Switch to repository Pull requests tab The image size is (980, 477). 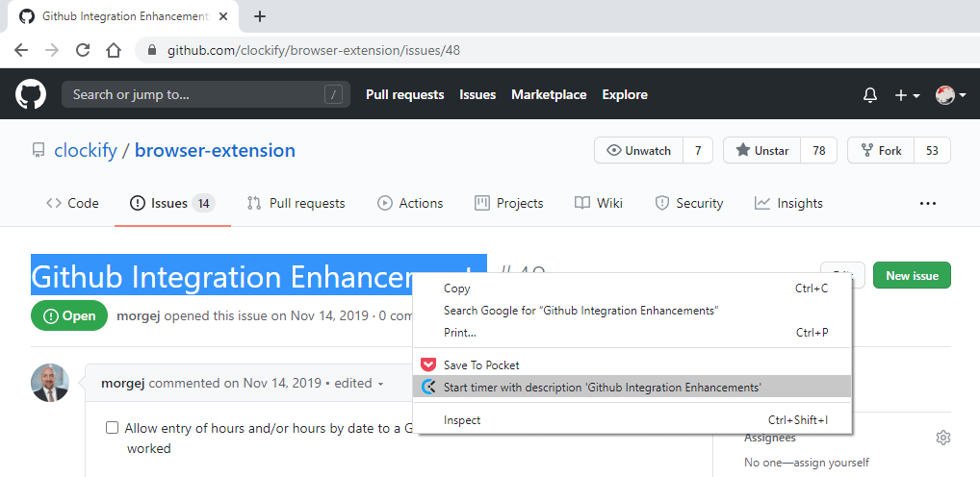point(297,204)
